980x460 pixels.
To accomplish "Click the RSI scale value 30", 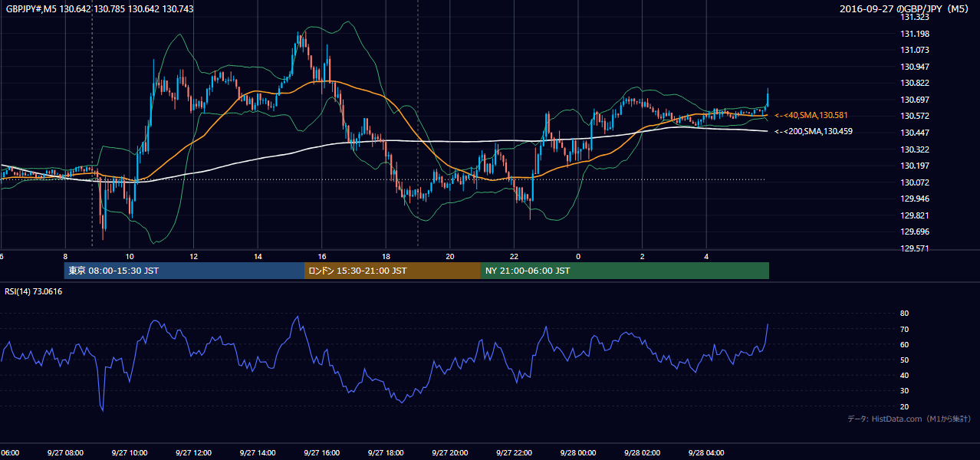I will [x=904, y=391].
